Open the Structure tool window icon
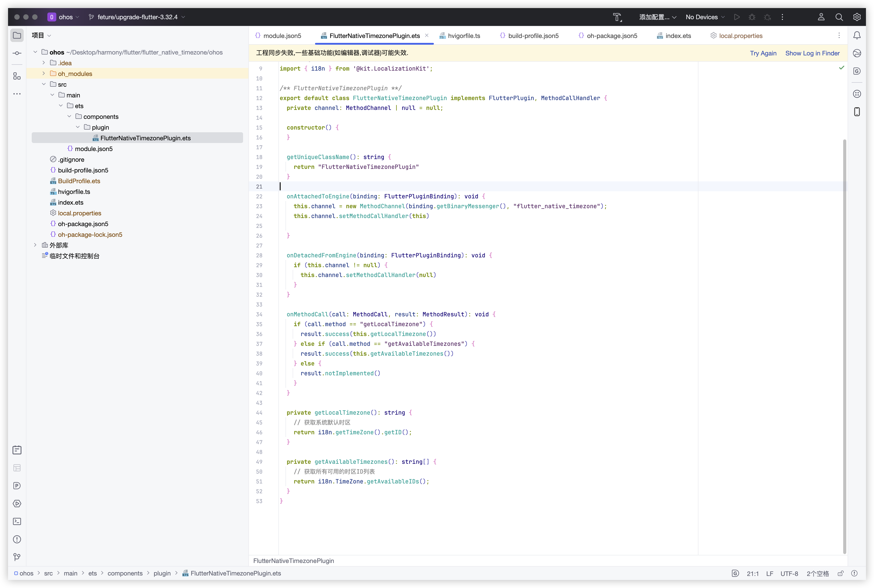The width and height of the screenshot is (874, 588). [x=17, y=76]
